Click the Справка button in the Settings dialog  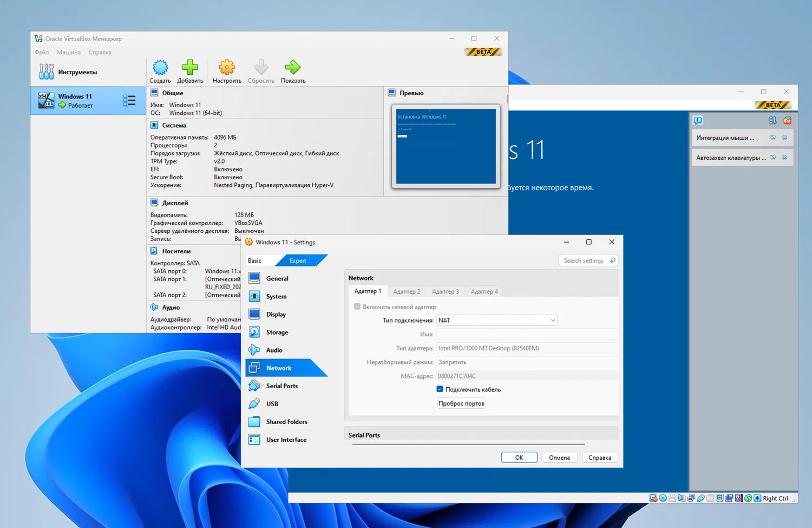click(x=600, y=458)
